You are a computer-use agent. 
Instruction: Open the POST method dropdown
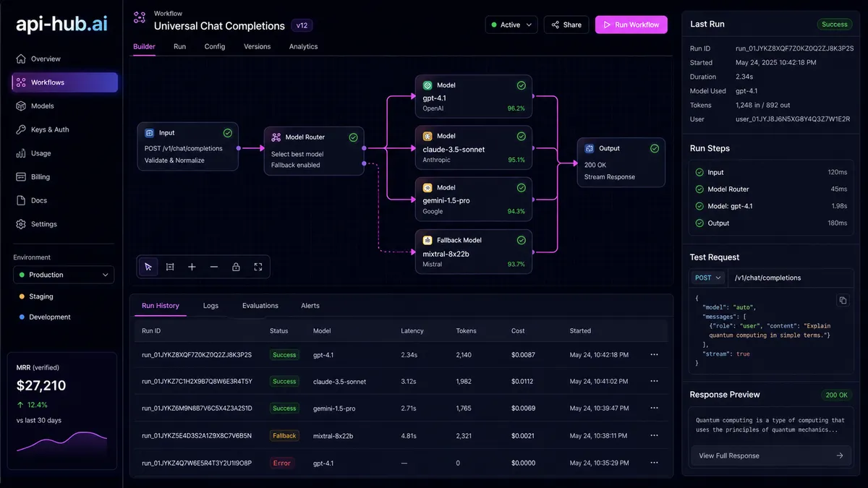[707, 278]
